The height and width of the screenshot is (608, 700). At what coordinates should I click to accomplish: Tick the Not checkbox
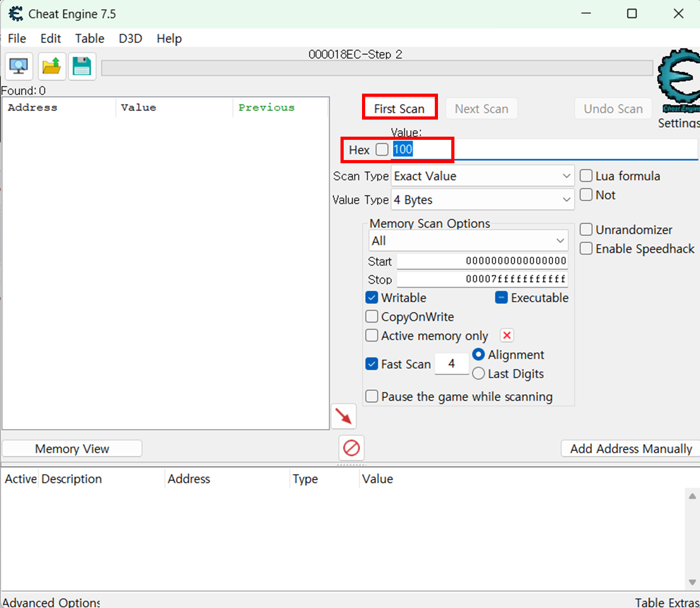pyautogui.click(x=585, y=195)
